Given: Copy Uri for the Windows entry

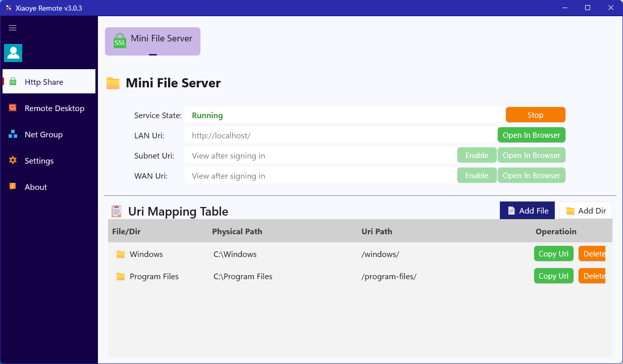Looking at the screenshot, I should click(553, 253).
